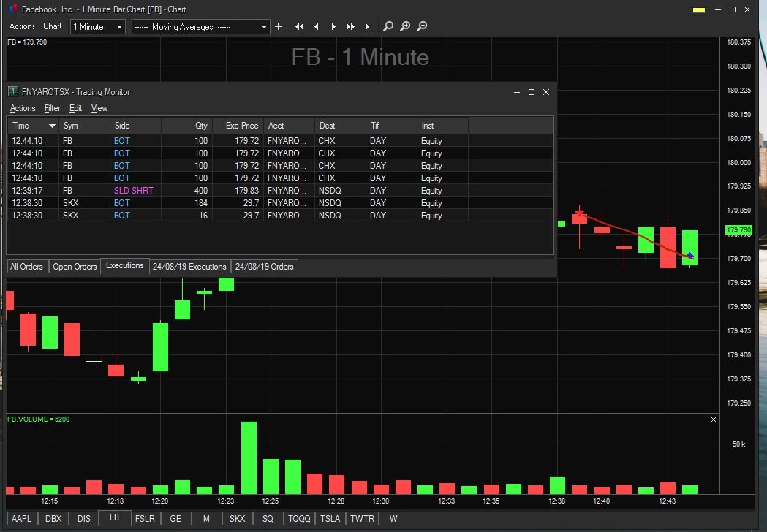Switch chart to AAPL symbol tab

[x=21, y=518]
